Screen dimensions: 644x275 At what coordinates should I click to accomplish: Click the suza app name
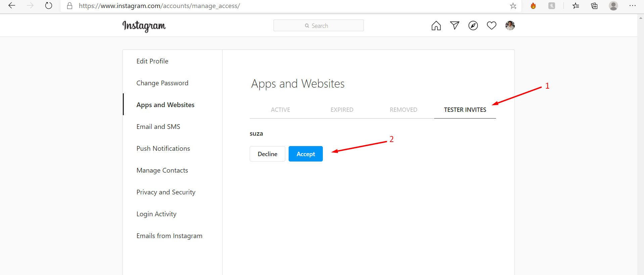coord(256,134)
